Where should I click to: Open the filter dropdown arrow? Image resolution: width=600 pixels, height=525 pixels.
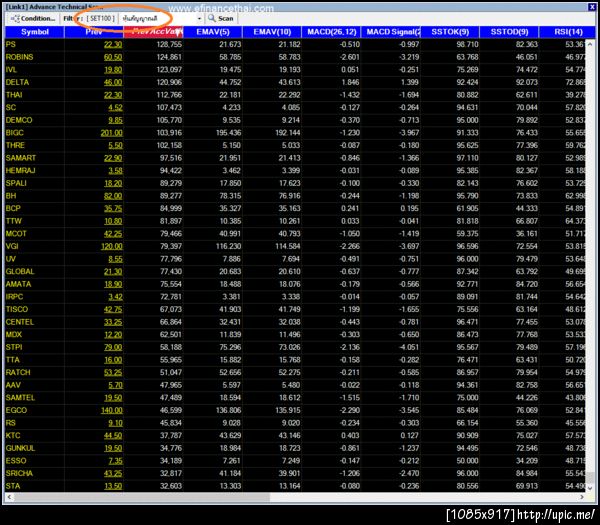[199, 18]
